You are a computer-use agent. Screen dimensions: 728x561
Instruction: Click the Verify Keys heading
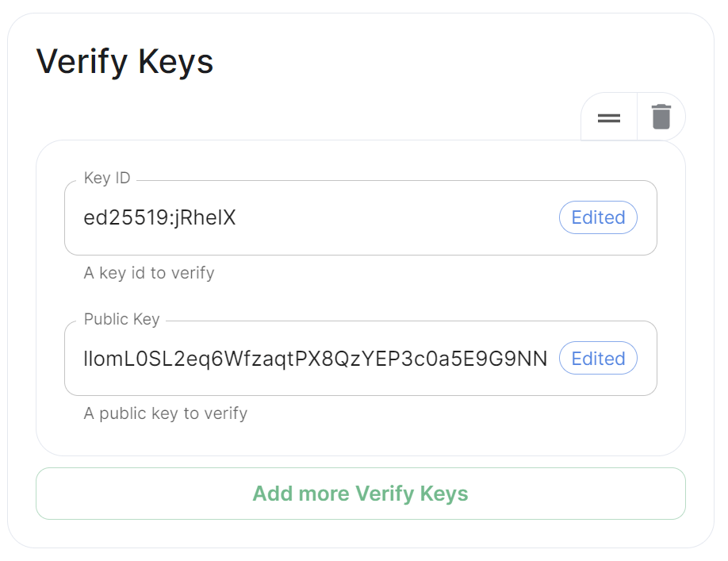125,61
